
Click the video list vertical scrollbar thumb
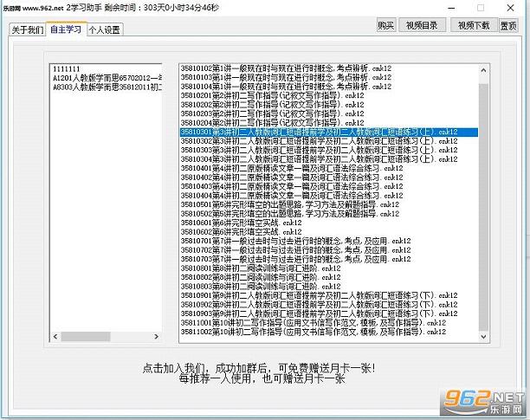pos(483,207)
